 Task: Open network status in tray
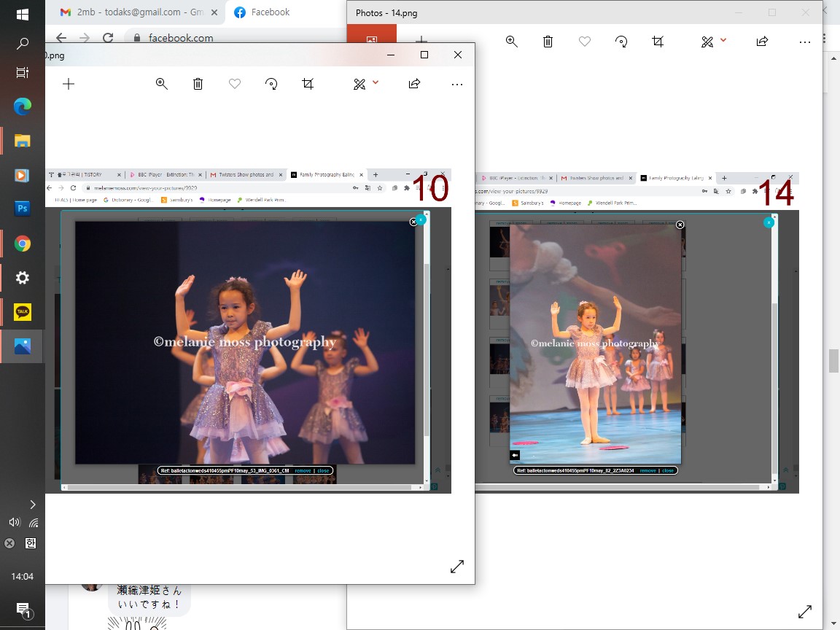pyautogui.click(x=34, y=522)
